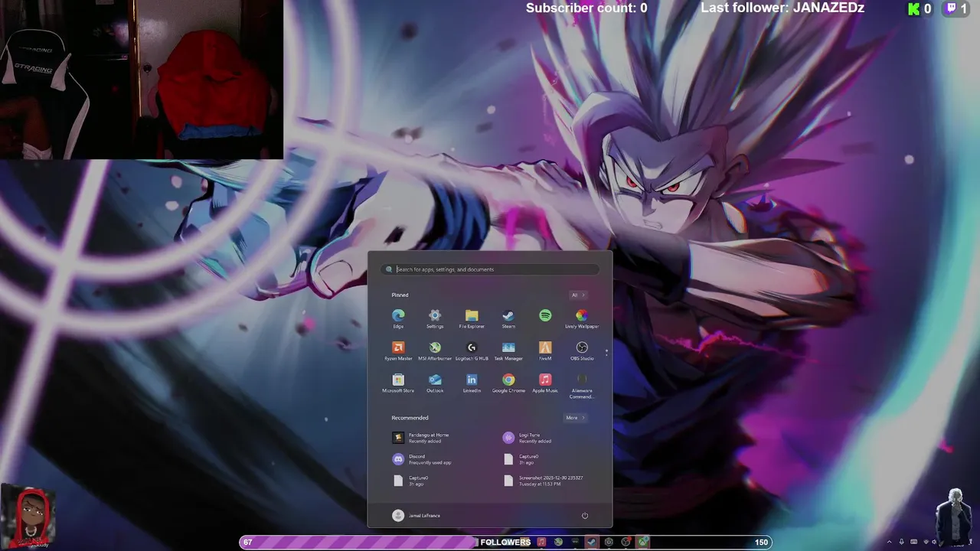This screenshot has width=980, height=551.
Task: Open the pinned Spotify app
Action: [x=545, y=317]
